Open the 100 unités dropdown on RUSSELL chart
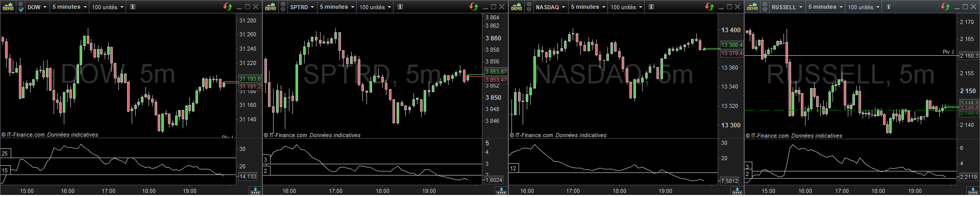This screenshot has height=197, width=980. 864,7
